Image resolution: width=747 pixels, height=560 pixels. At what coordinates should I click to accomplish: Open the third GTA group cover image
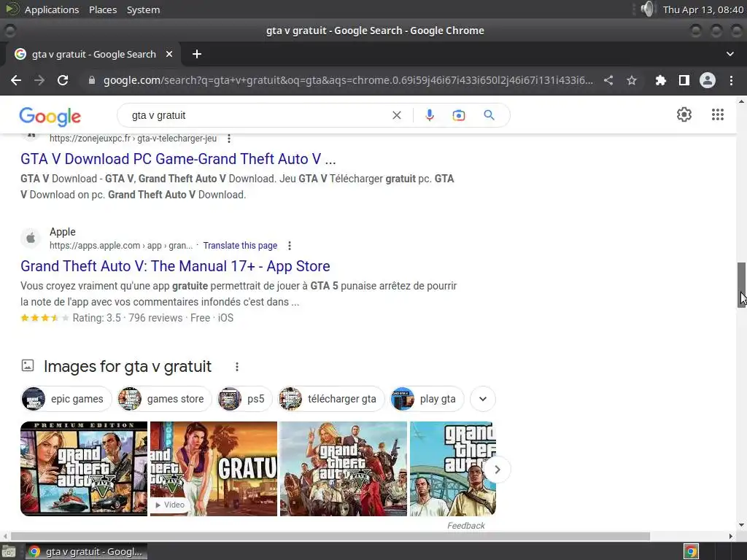pyautogui.click(x=344, y=469)
